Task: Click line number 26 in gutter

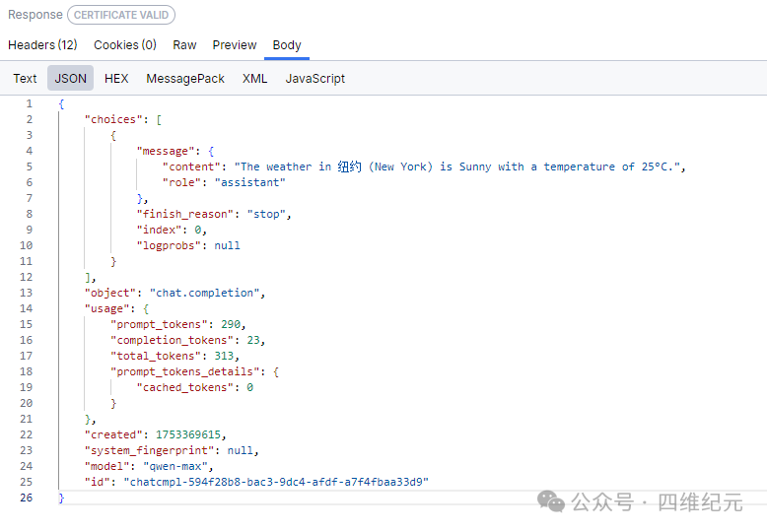Action: point(26,498)
